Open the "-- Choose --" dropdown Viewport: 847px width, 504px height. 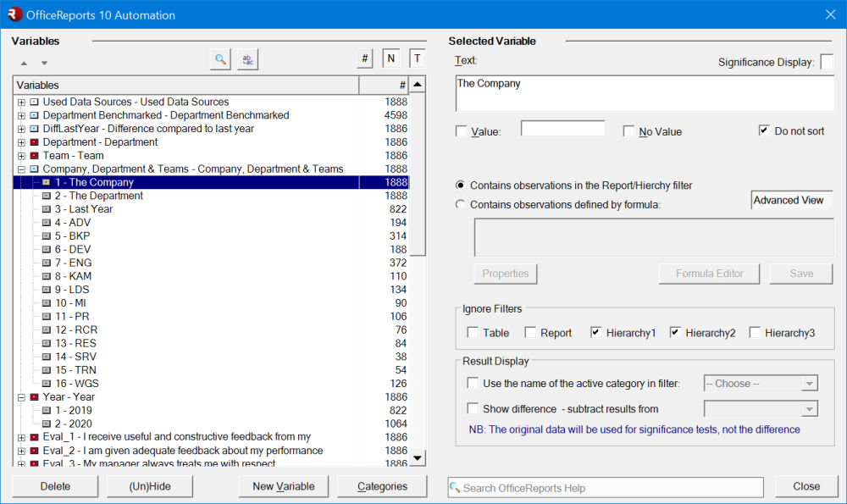pyautogui.click(x=760, y=383)
